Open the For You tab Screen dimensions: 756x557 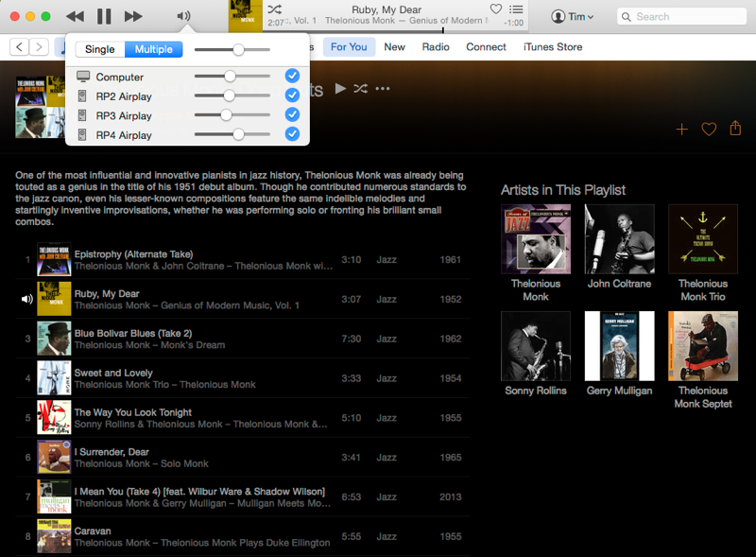click(349, 47)
